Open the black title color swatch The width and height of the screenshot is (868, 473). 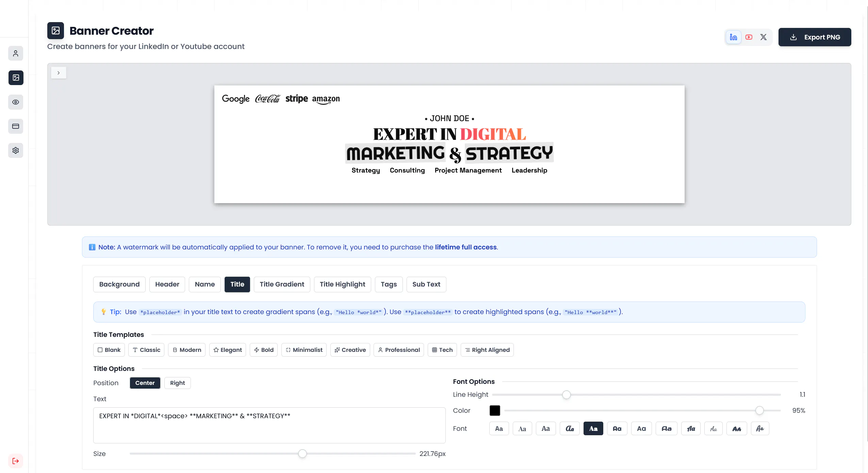click(x=495, y=411)
